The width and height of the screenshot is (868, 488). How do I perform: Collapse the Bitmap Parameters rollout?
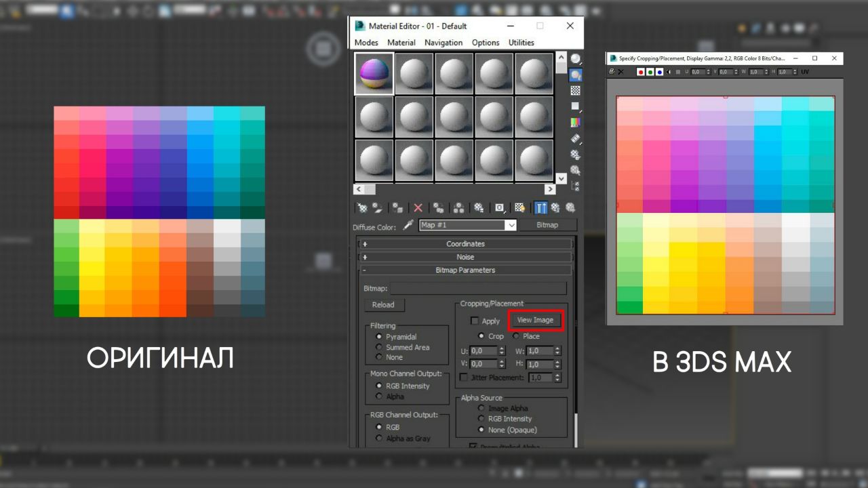465,270
